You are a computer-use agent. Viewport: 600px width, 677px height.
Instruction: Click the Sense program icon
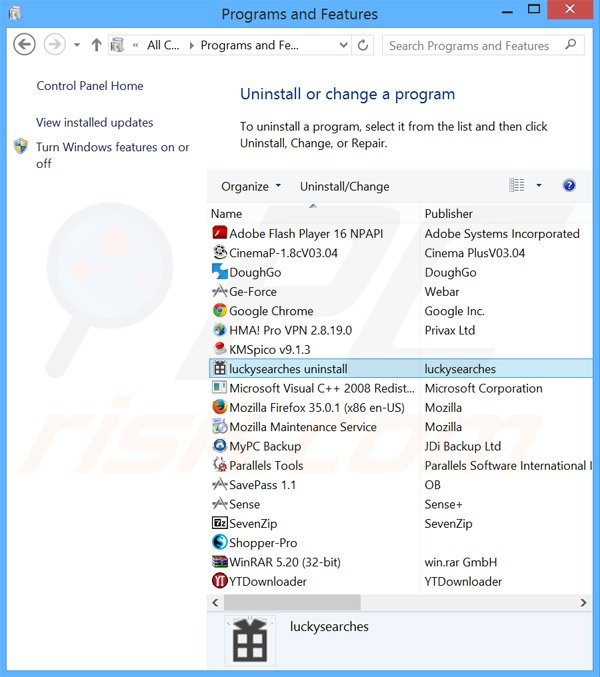point(220,504)
